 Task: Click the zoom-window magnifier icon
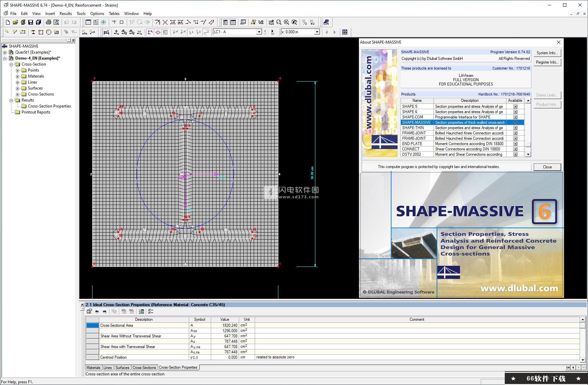click(279, 22)
